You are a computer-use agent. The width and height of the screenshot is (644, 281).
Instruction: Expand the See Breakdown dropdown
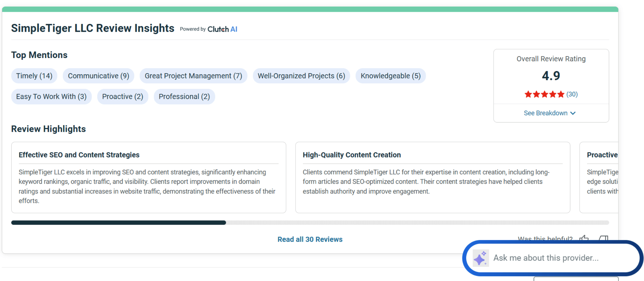550,113
